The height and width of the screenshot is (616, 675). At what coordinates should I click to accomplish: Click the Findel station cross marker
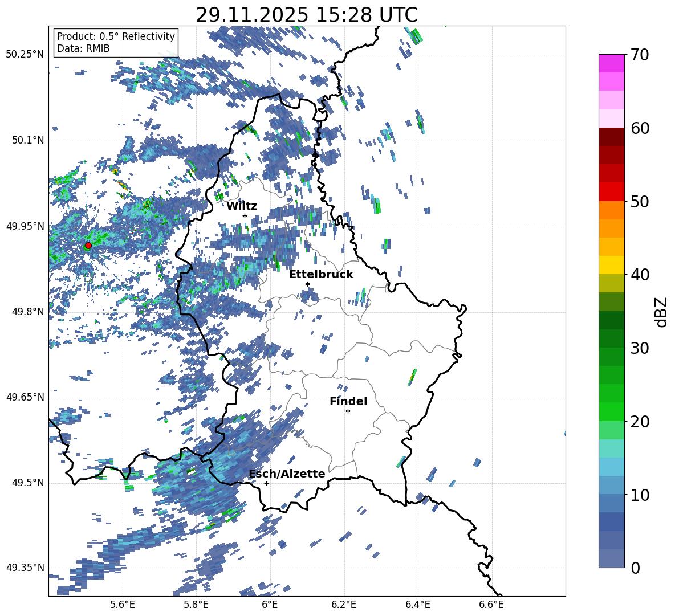coord(348,411)
